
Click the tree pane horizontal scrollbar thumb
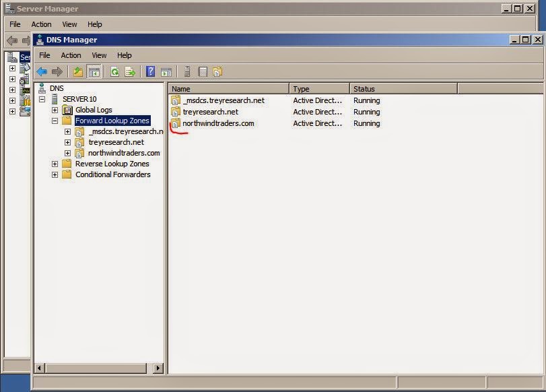[96, 368]
